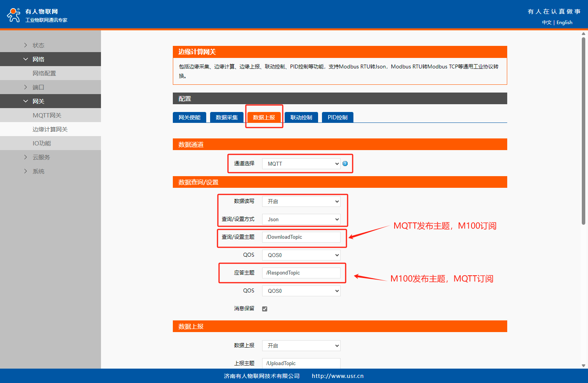Open the IO功能 sidebar item
Image resolution: width=588 pixels, height=383 pixels.
pyautogui.click(x=42, y=143)
